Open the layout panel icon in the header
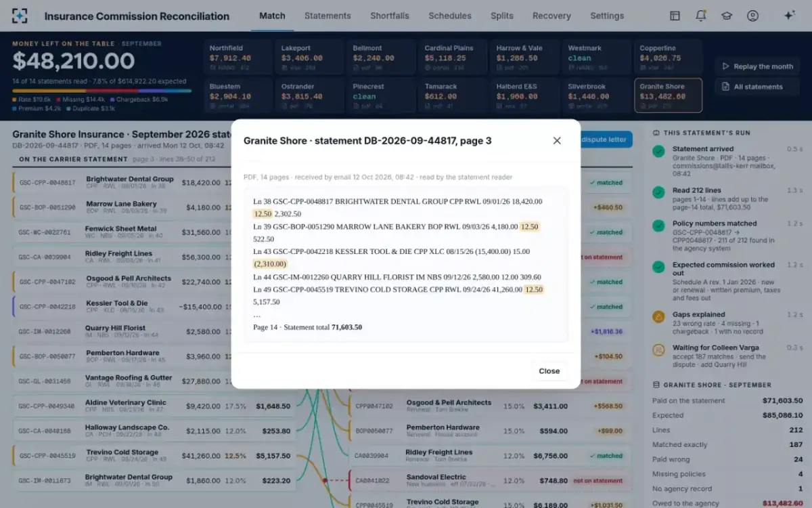 coord(675,16)
